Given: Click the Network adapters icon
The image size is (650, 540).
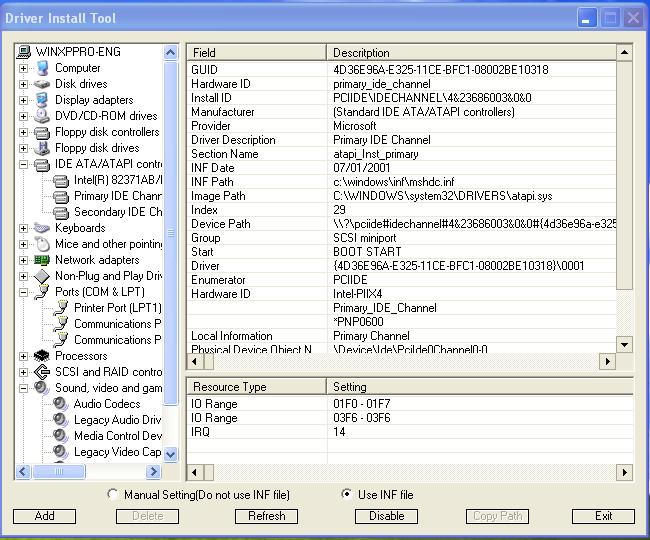Looking at the screenshot, I should (x=42, y=260).
